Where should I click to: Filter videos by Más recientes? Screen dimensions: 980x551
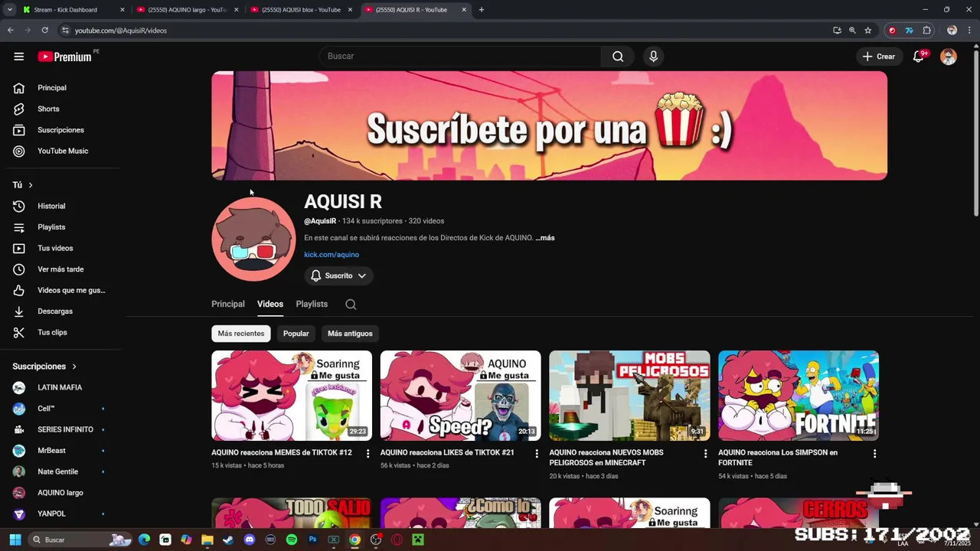241,334
